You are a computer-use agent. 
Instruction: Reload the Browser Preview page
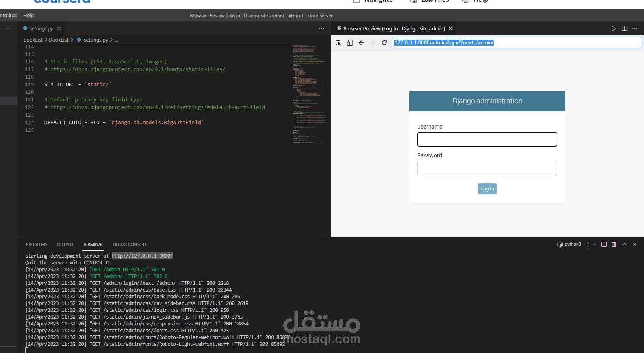(x=384, y=43)
